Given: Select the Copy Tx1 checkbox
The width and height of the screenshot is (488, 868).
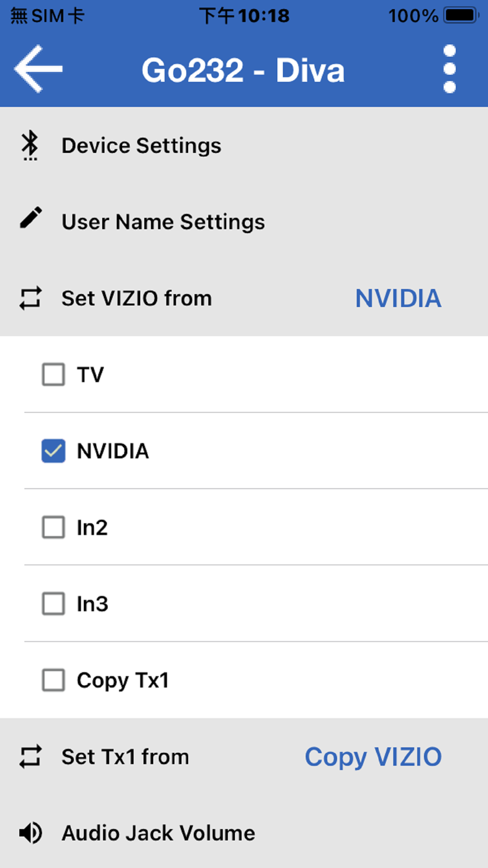Looking at the screenshot, I should click(54, 680).
